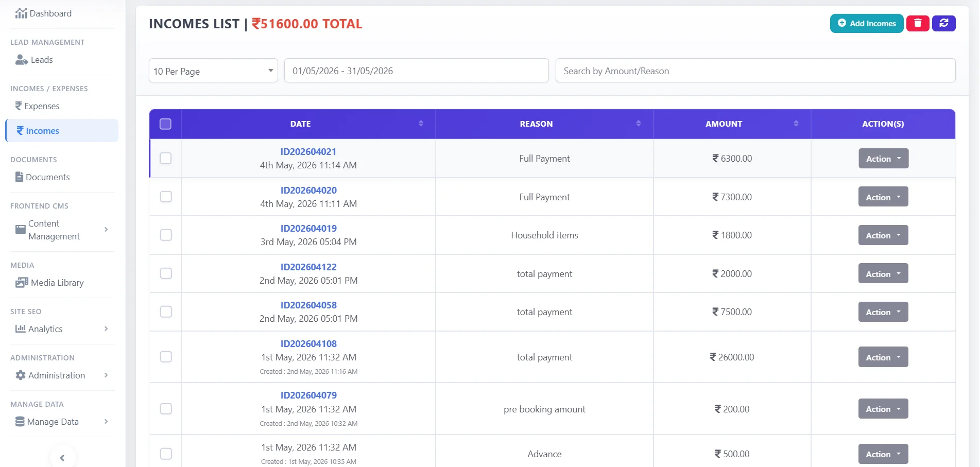Click the Documents file icon
The width and height of the screenshot is (980, 467).
click(19, 177)
